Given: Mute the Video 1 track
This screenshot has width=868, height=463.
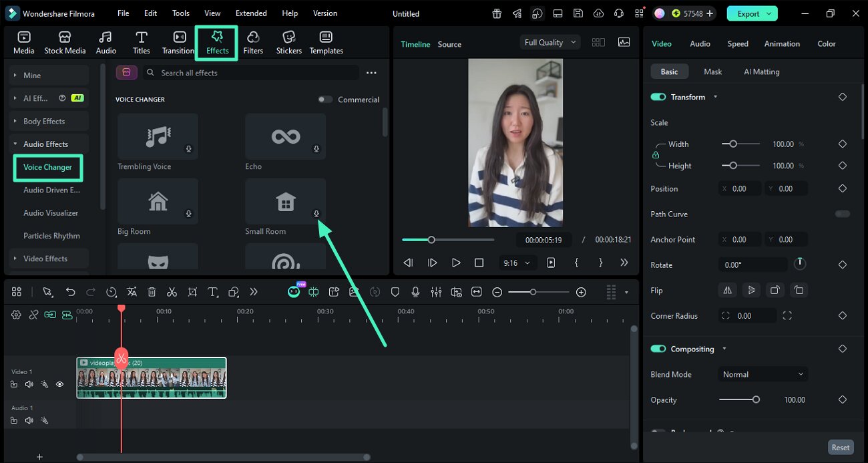Looking at the screenshot, I should tap(29, 384).
